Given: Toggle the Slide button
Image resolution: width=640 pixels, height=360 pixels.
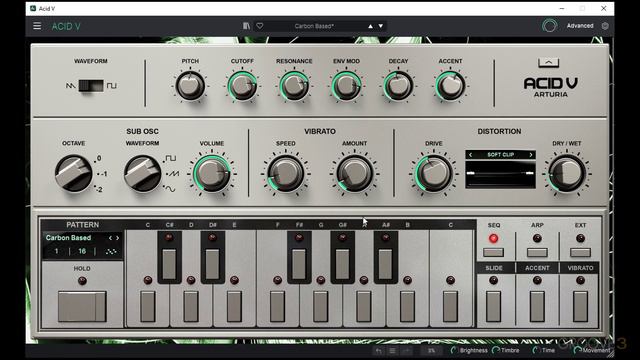Looking at the screenshot, I should [493, 307].
